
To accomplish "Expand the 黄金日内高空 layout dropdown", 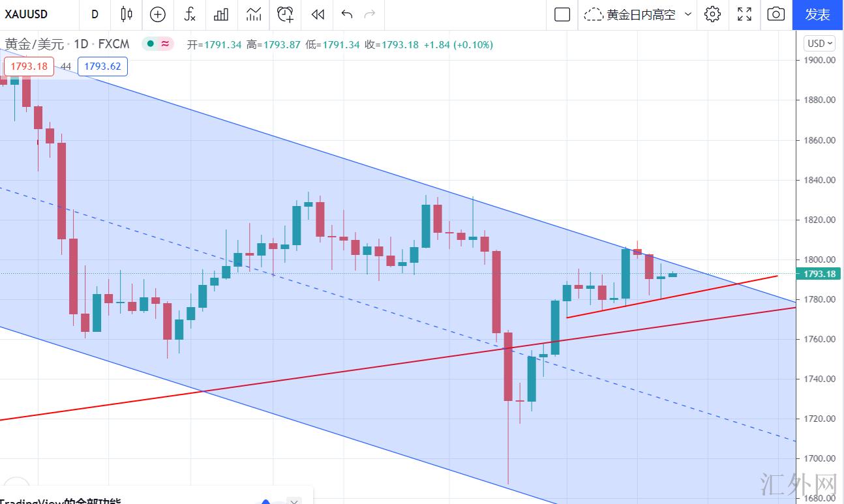I will (688, 14).
